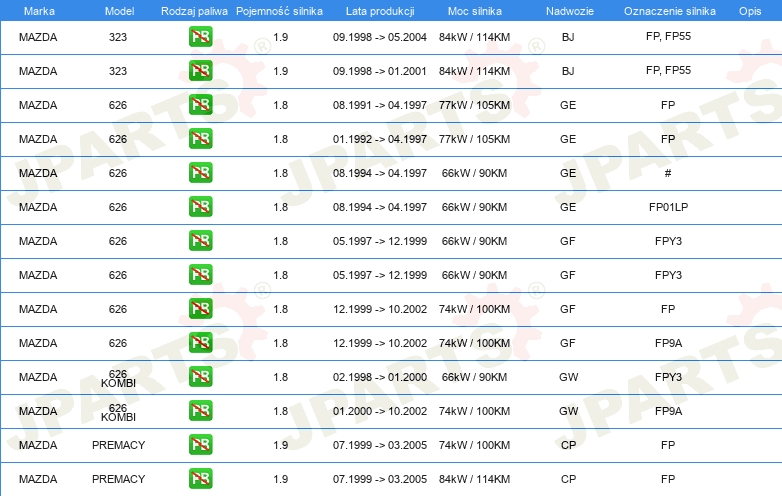Click the Marka column header

click(39, 11)
